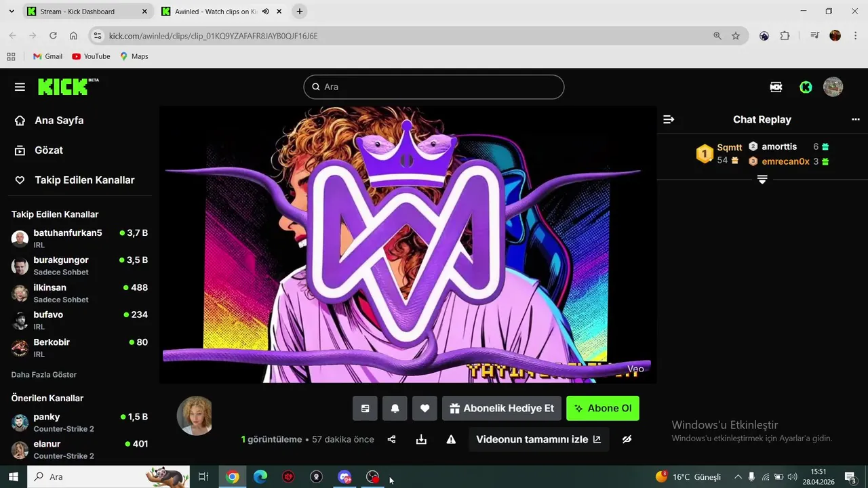Open media control icon in toolbar
868x488 pixels.
point(815,36)
